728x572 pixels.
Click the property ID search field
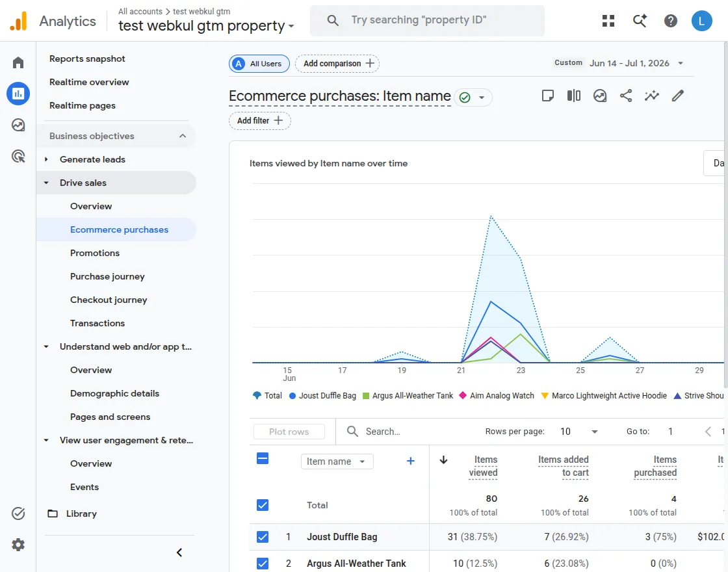point(427,20)
